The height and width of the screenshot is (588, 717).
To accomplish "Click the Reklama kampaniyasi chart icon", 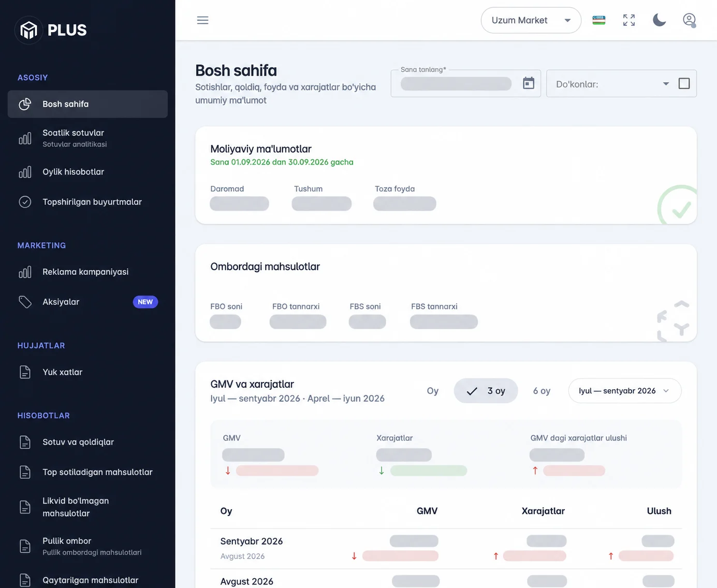I will pyautogui.click(x=25, y=272).
